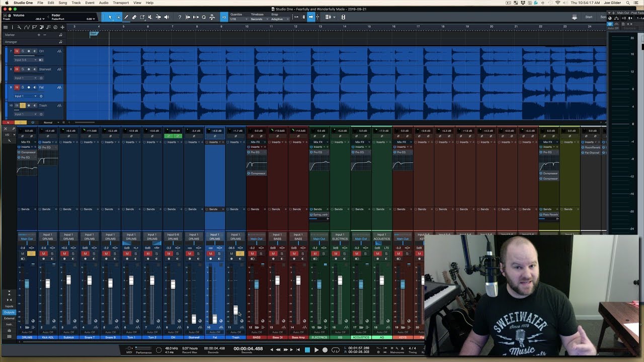644x362 pixels.
Task: Open track list hamburger icon
Action: (6, 27)
